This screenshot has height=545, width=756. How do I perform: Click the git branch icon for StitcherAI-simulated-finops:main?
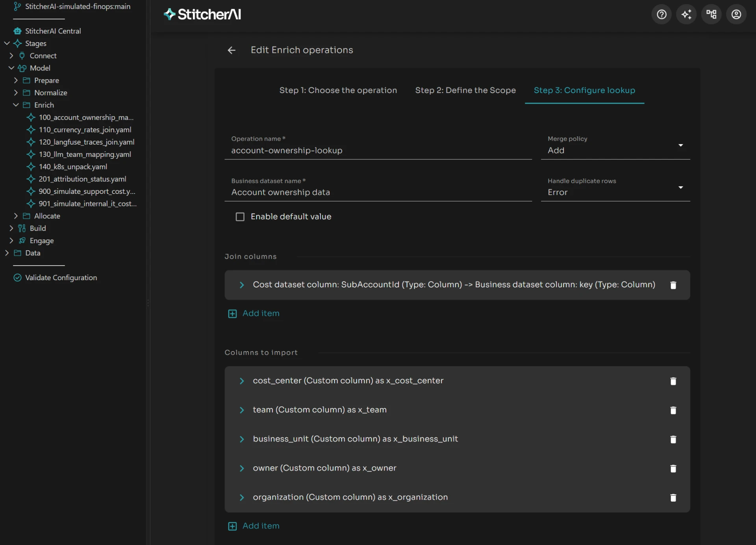tap(17, 6)
